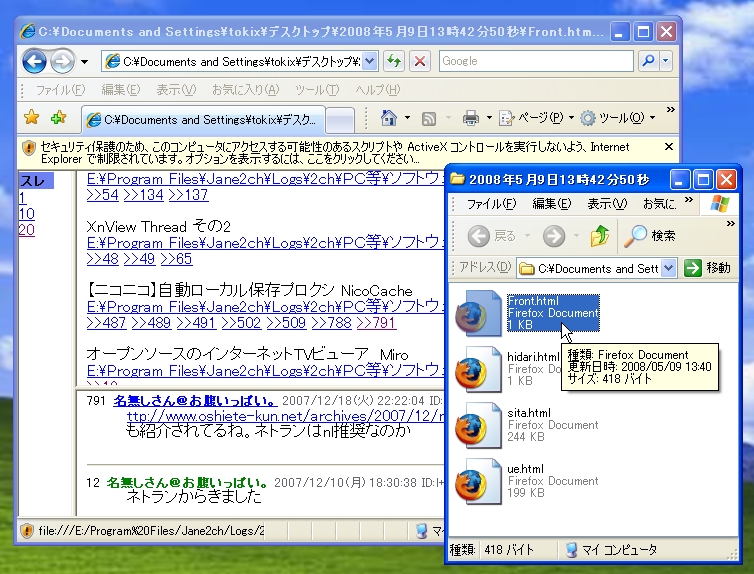Screen dimensions: 754x574
Task: Expand the Explorer address dropdown
Action: [668, 268]
